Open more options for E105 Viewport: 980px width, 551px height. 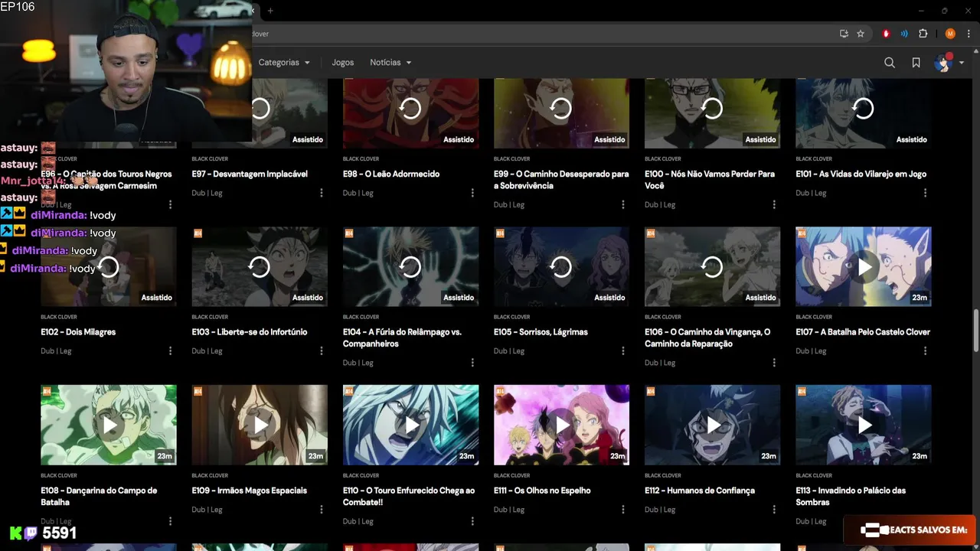pyautogui.click(x=623, y=350)
